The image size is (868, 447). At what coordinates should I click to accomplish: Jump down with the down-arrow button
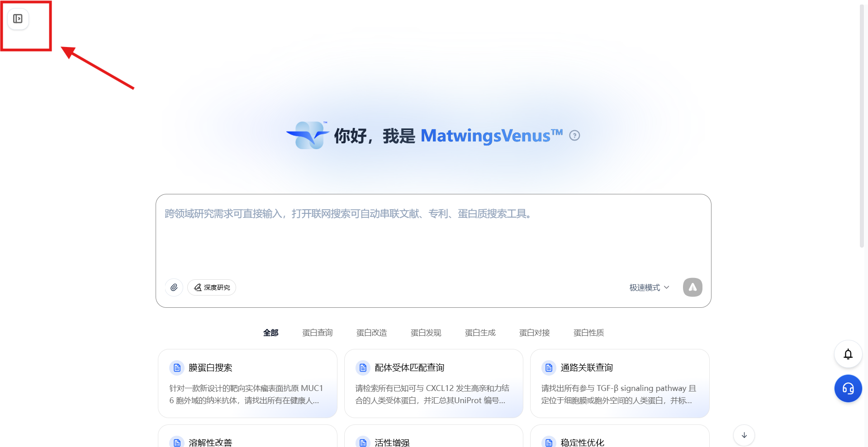coord(744,435)
